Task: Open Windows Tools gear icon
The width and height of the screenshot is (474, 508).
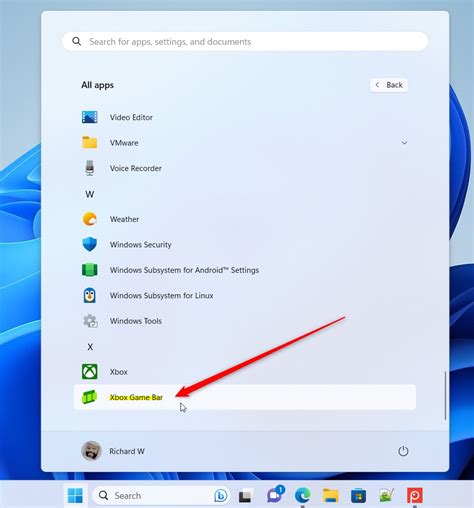Action: point(90,321)
